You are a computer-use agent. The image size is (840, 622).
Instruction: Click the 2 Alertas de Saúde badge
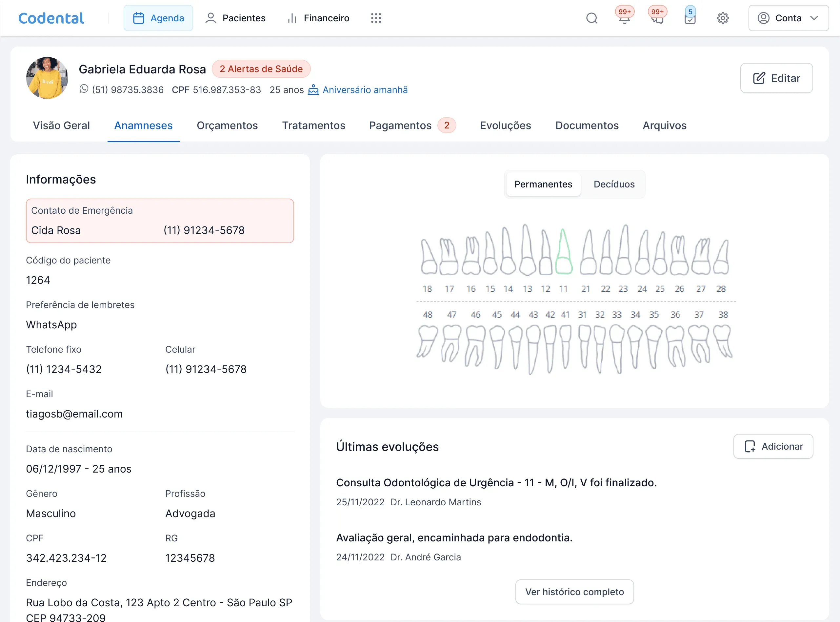[261, 69]
